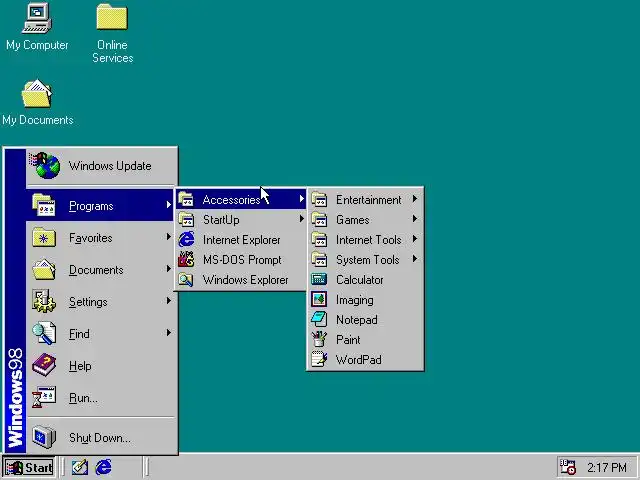Select the System Tools menu item
This screenshot has height=480, width=640.
(x=365, y=260)
